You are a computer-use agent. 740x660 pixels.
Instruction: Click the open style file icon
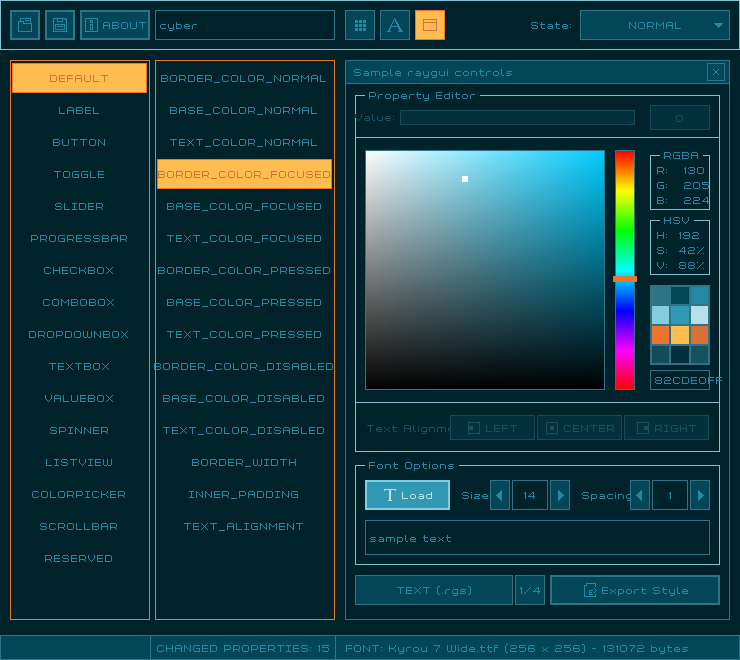click(25, 25)
